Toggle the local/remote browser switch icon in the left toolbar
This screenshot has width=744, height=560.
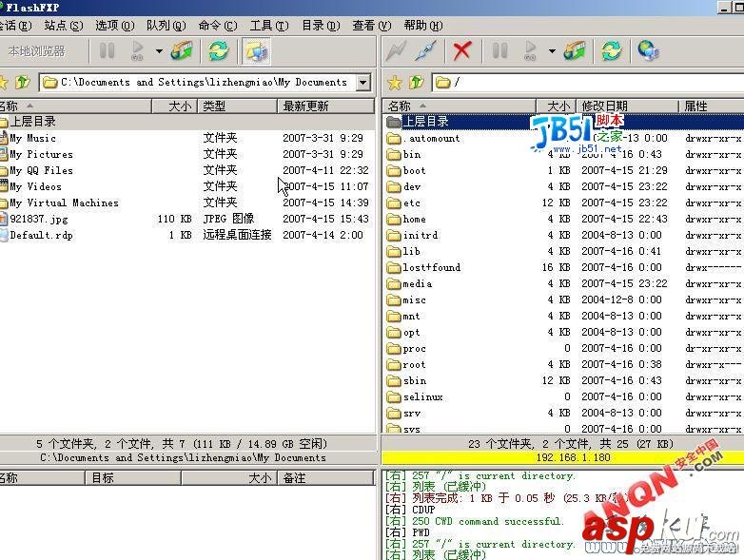(x=256, y=50)
